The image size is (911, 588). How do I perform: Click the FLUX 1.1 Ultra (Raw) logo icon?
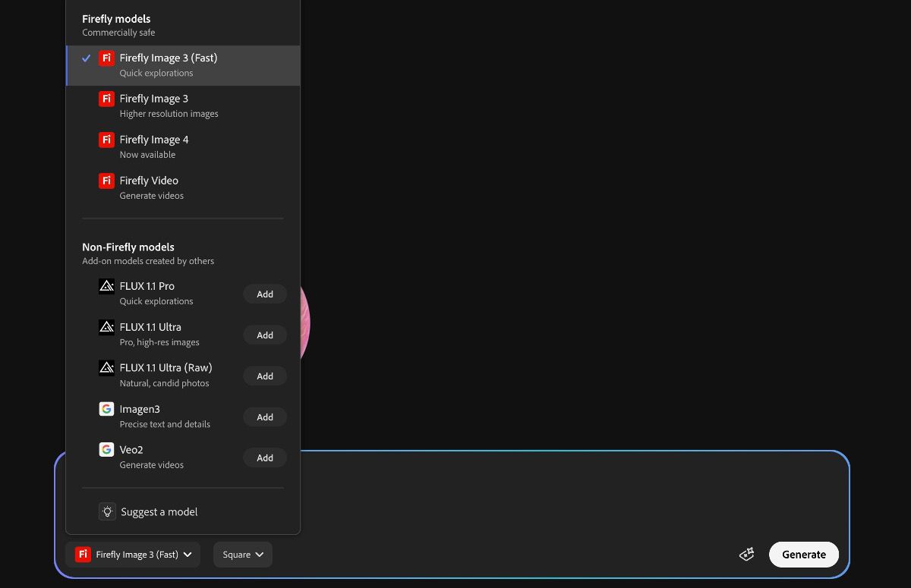[106, 368]
